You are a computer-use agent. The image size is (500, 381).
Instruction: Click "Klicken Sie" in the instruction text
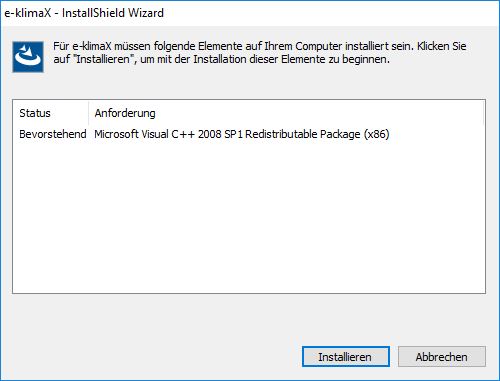[442, 46]
